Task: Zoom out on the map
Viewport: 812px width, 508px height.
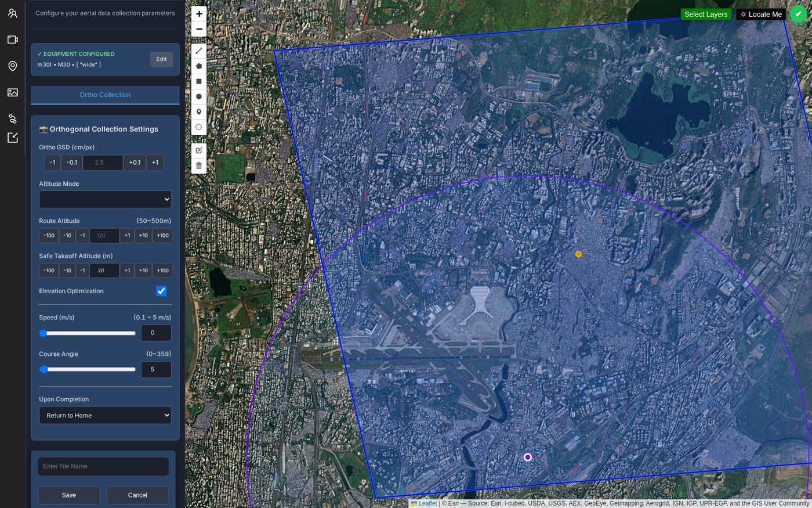Action: point(199,29)
